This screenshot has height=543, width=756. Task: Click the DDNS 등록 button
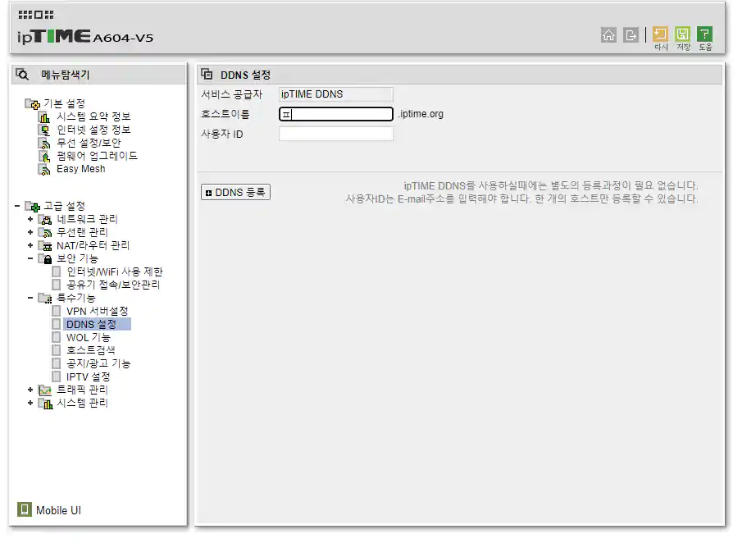click(235, 193)
